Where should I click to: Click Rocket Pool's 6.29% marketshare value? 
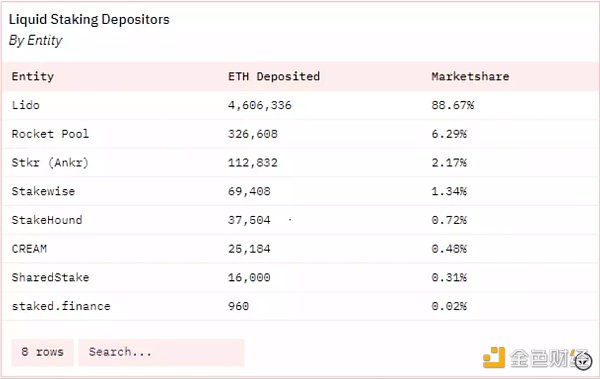(x=449, y=134)
